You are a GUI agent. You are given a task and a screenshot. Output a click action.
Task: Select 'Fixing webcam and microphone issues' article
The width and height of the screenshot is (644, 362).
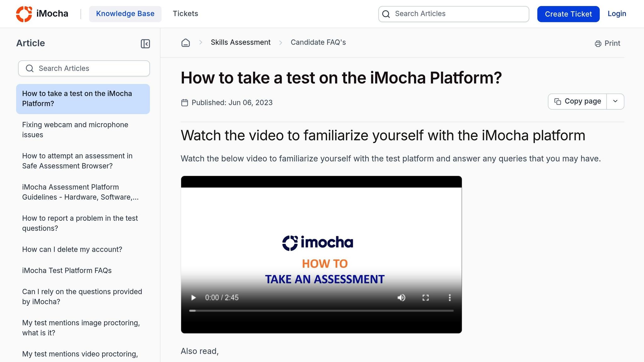point(75,129)
